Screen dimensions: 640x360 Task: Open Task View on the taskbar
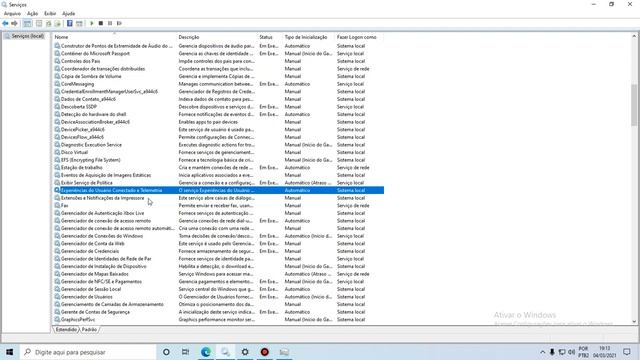pyautogui.click(x=186, y=352)
